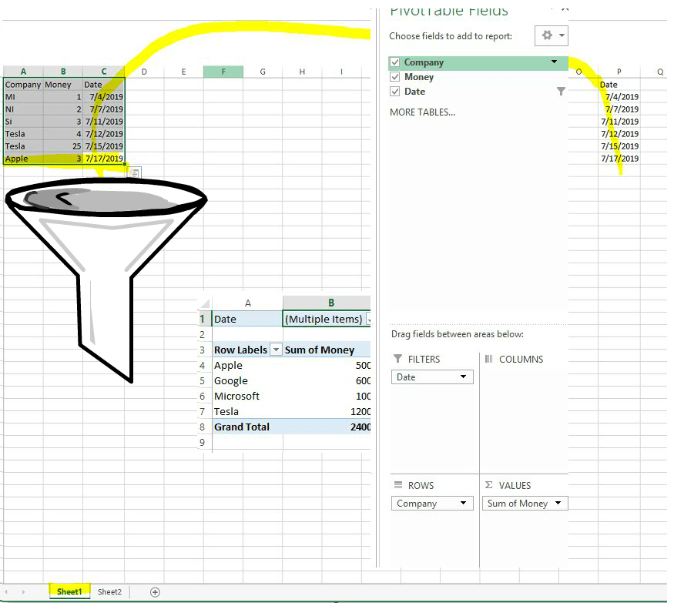Click the filter icon beside the Date field
674x616 pixels.
point(561,91)
